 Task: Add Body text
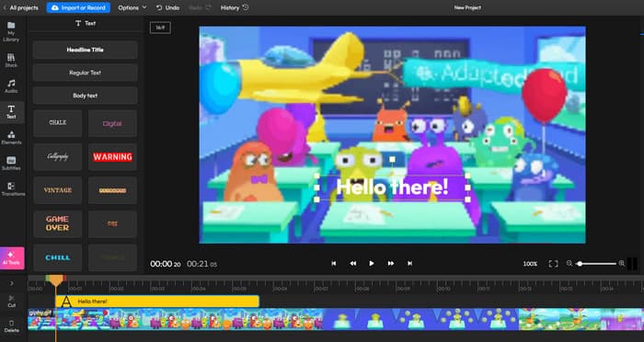(85, 96)
